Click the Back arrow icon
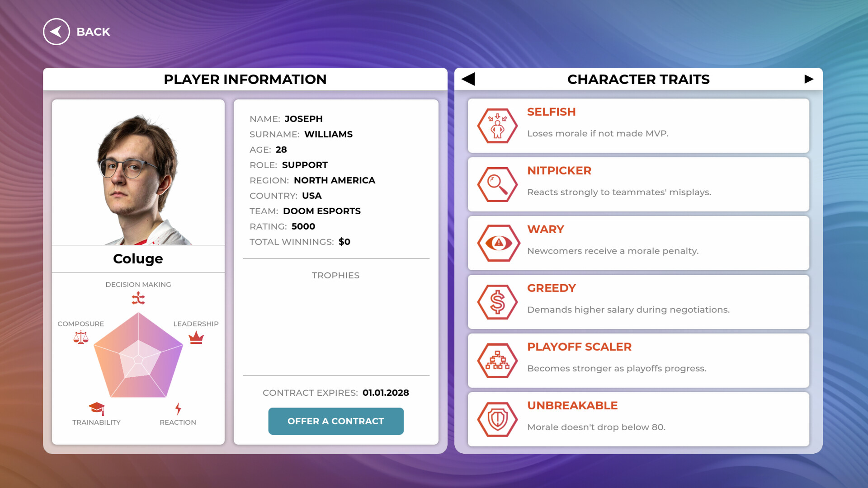This screenshot has width=868, height=488. 56,32
